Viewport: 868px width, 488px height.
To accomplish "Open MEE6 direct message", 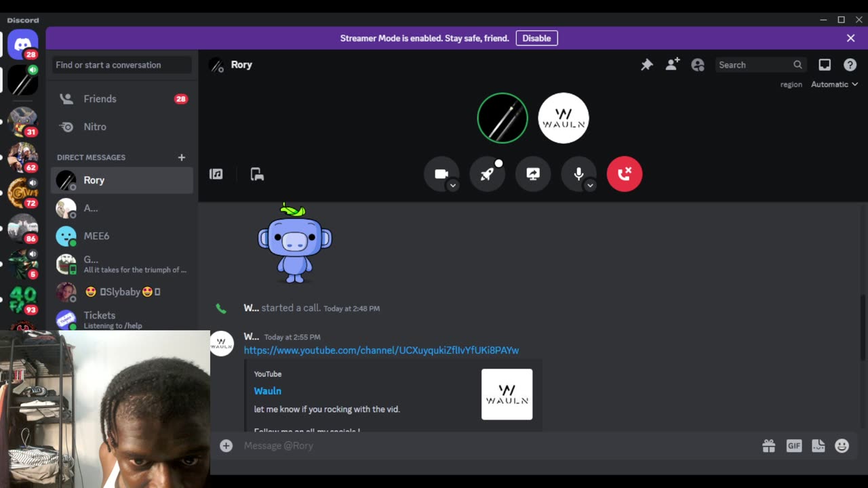I will 122,236.
